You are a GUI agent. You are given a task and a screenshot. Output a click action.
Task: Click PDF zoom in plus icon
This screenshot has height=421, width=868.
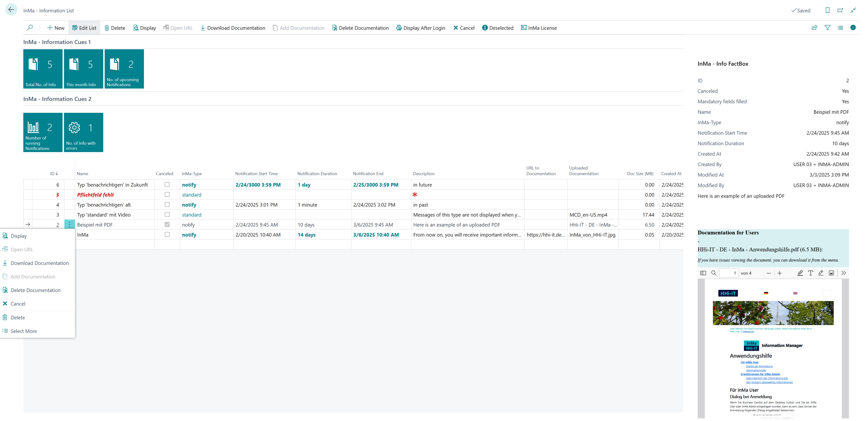click(x=779, y=273)
